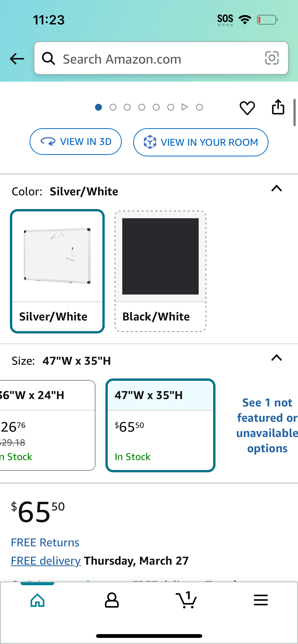Image resolution: width=298 pixels, height=644 pixels.
Task: Choose the 36"W x 24"H size option
Action: coord(47,425)
